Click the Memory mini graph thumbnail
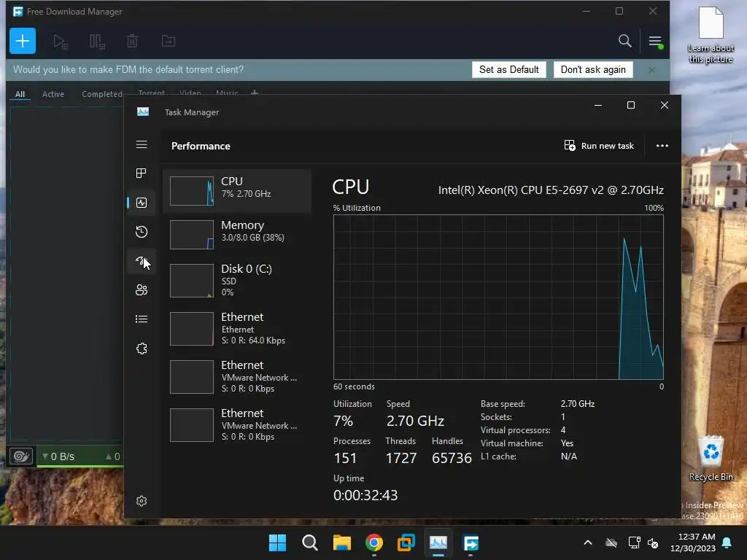The height and width of the screenshot is (560, 747). point(192,235)
